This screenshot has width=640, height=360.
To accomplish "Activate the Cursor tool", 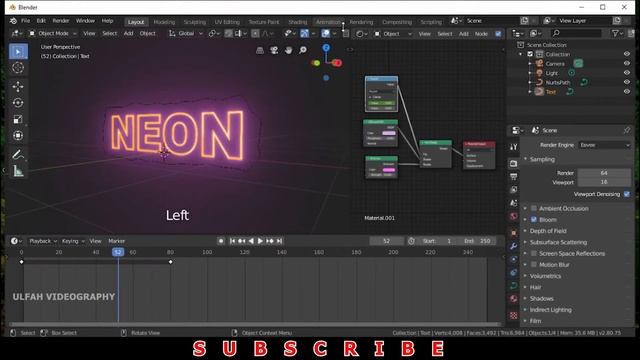I will [18, 68].
